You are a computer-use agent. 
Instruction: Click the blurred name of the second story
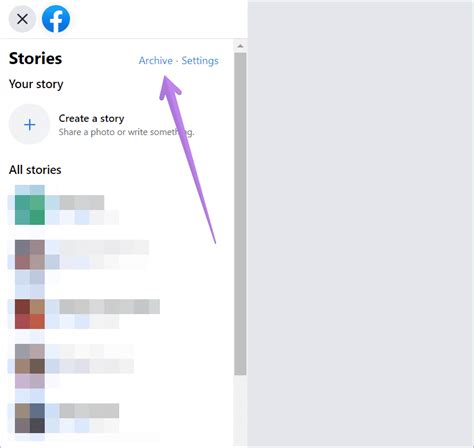coord(104,247)
